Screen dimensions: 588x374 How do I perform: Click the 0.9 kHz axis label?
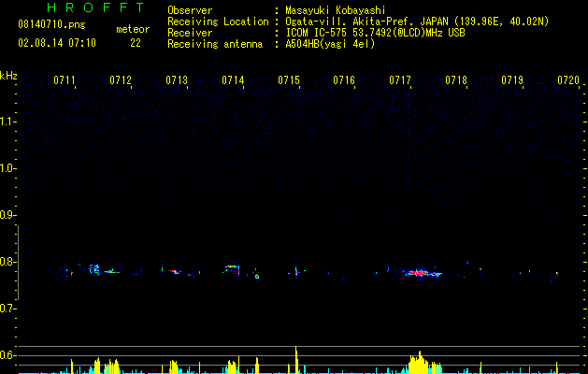pyautogui.click(x=7, y=215)
